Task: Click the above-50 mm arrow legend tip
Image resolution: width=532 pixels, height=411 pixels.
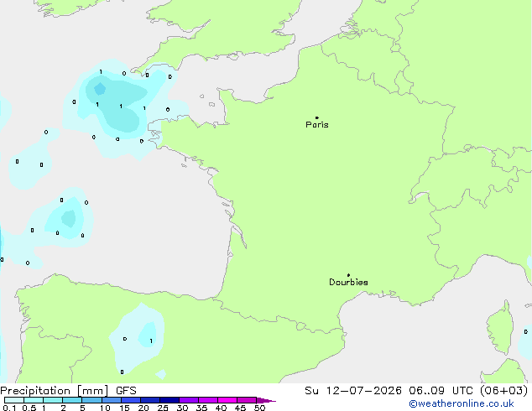Action: tap(266, 400)
